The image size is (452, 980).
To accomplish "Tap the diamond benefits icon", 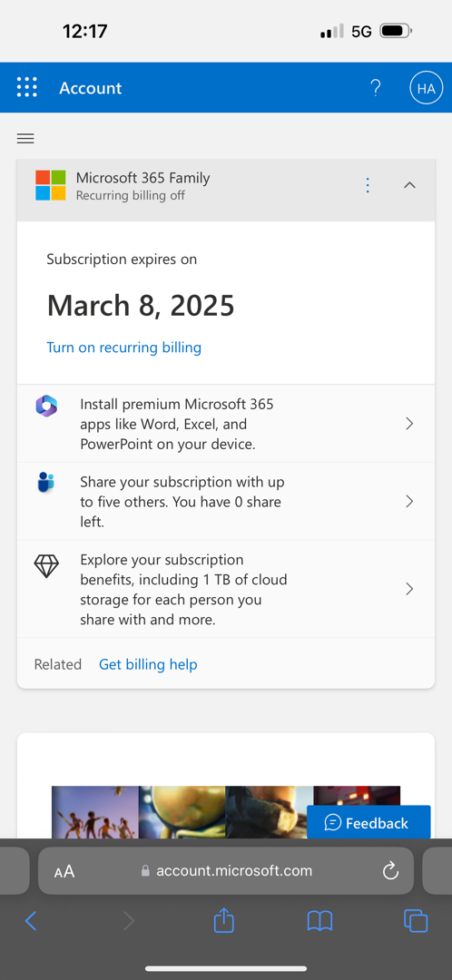I will (x=46, y=566).
